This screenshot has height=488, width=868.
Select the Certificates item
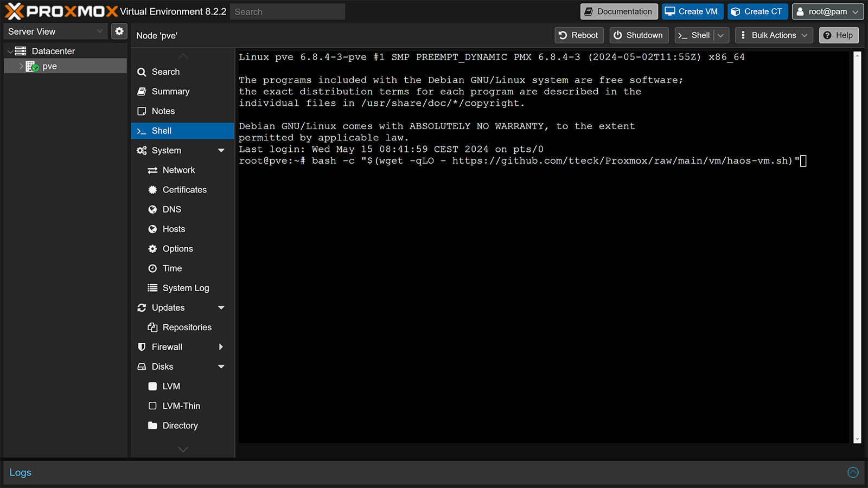tap(184, 190)
